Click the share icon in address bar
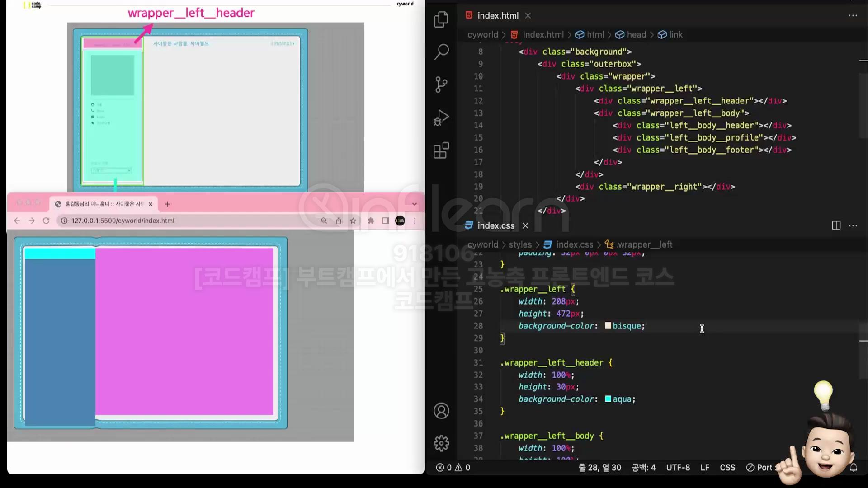 coord(339,221)
